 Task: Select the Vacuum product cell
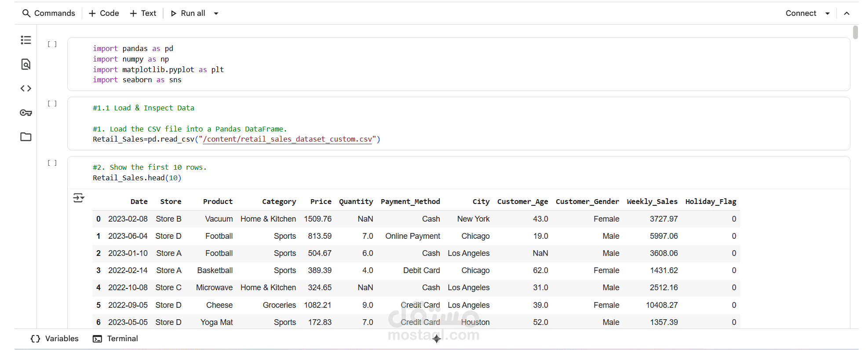click(219, 219)
